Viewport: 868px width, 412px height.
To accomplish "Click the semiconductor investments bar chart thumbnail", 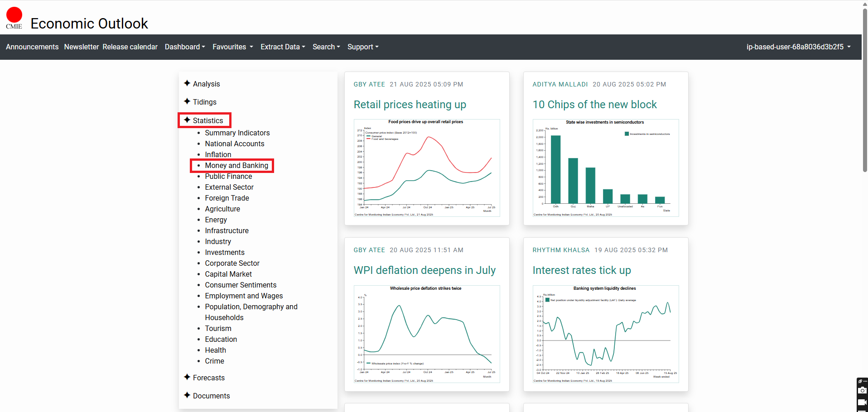I will point(606,168).
